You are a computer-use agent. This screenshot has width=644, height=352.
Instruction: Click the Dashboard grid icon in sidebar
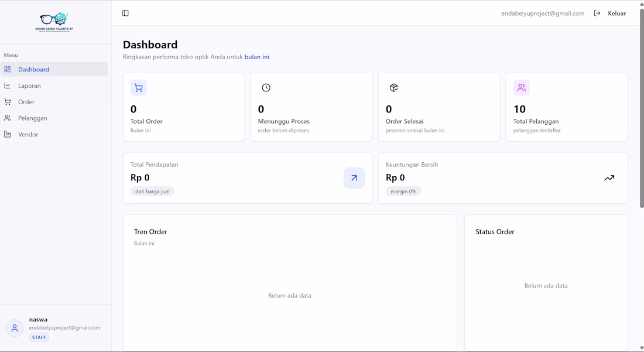(x=8, y=69)
